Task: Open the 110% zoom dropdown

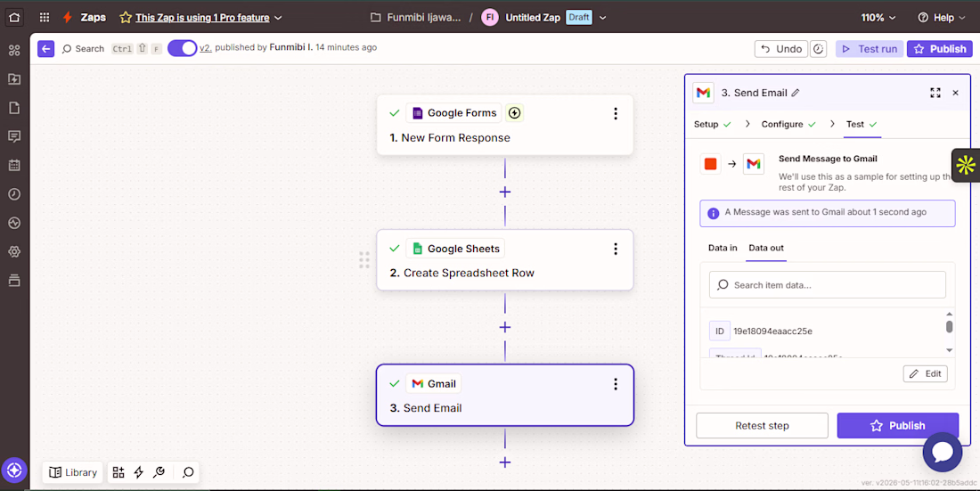Action: [x=878, y=18]
